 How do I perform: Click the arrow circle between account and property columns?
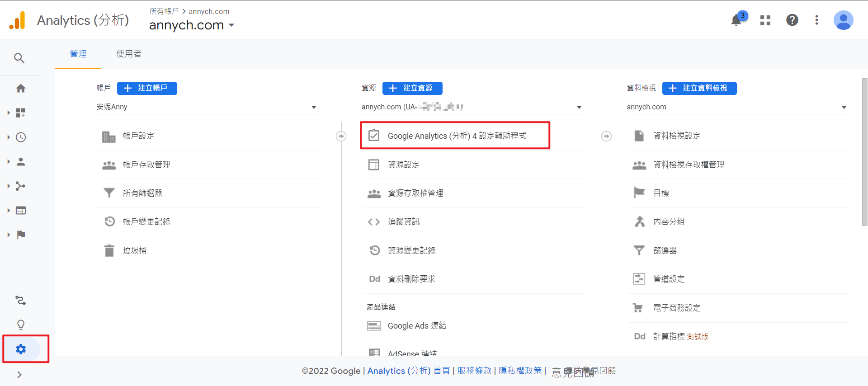point(341,136)
